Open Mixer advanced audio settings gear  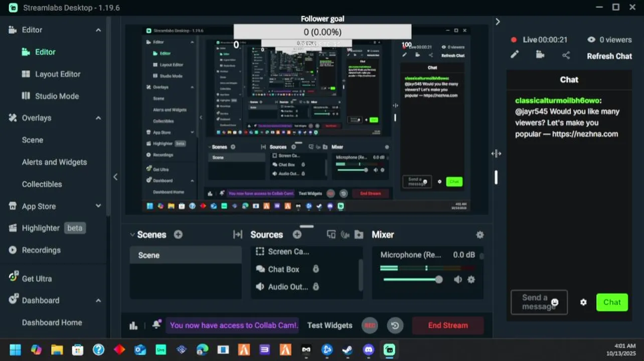pyautogui.click(x=480, y=235)
